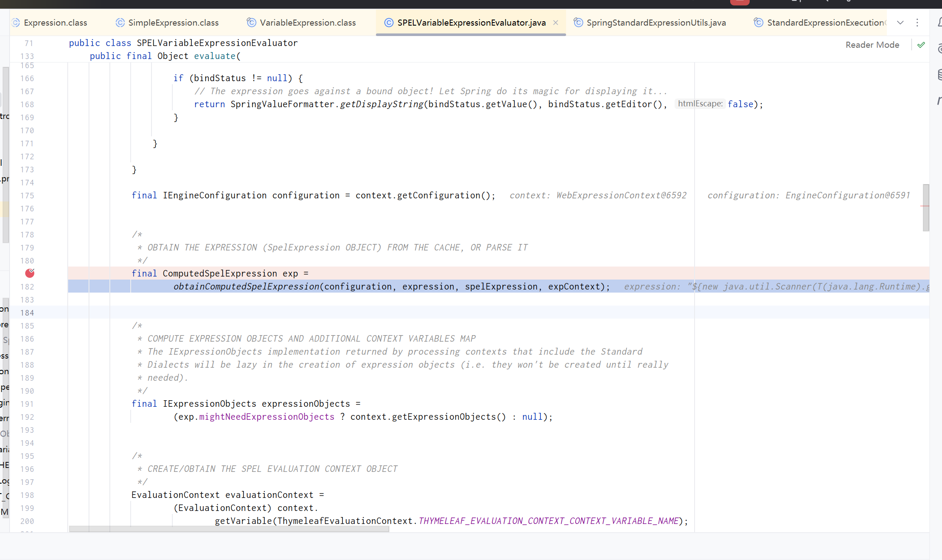Image resolution: width=942 pixels, height=560 pixels.
Task: Close the SPELVariableExpressionEvaluator.java tab
Action: [x=556, y=23]
